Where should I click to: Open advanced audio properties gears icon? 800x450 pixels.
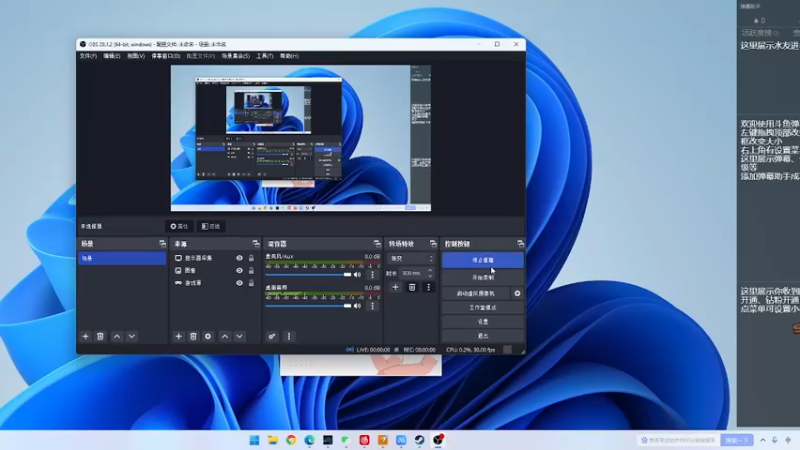(x=272, y=336)
